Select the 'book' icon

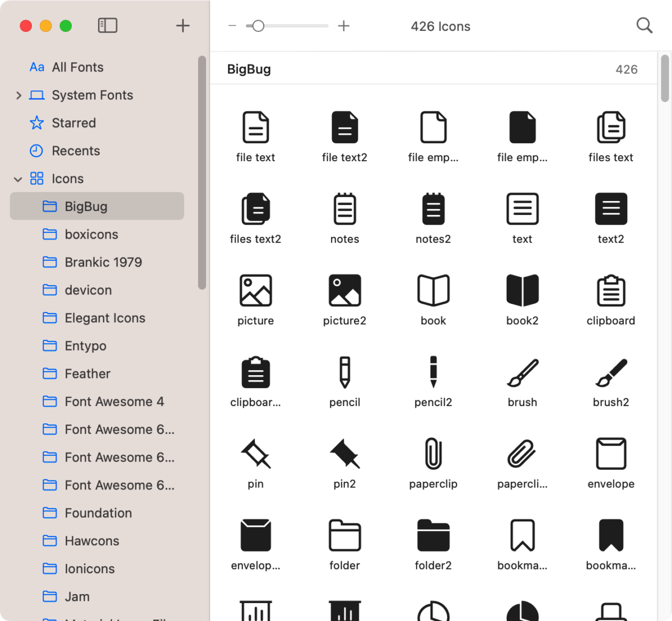[433, 291]
